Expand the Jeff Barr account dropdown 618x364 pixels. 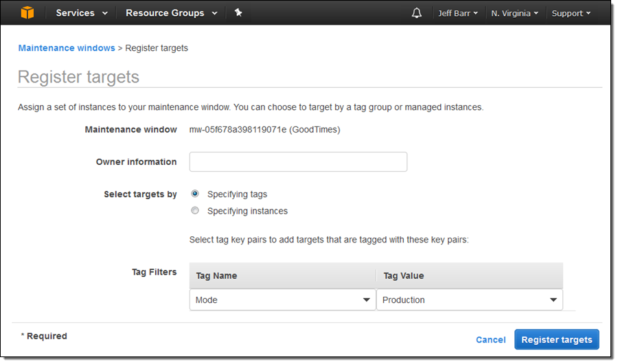coord(458,14)
